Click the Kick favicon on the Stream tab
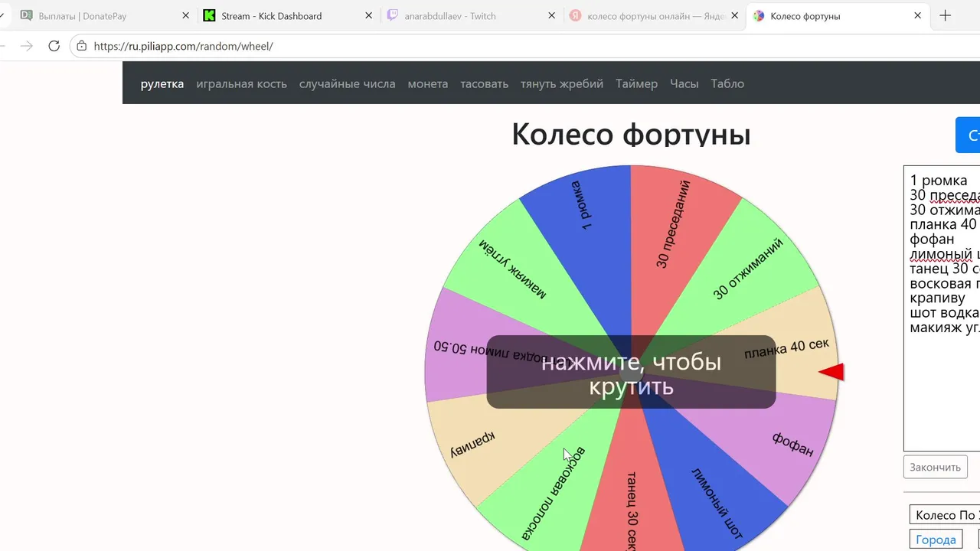 pos(209,15)
